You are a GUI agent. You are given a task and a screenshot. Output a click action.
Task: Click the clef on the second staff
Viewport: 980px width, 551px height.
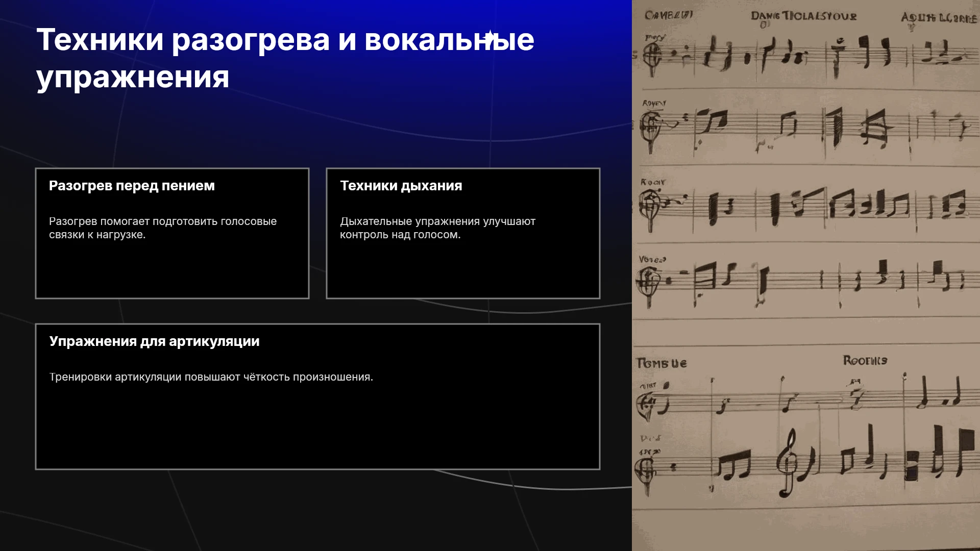(x=651, y=128)
